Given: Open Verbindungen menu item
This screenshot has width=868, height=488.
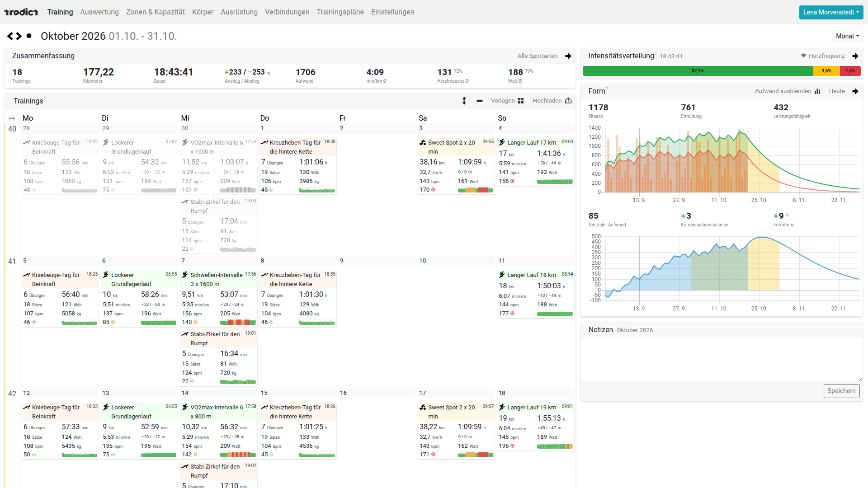Looking at the screenshot, I should click(287, 12).
